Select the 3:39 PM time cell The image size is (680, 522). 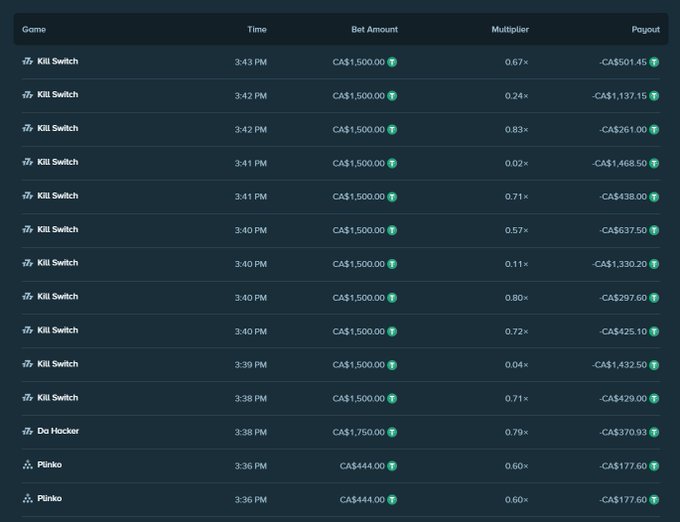[251, 365]
